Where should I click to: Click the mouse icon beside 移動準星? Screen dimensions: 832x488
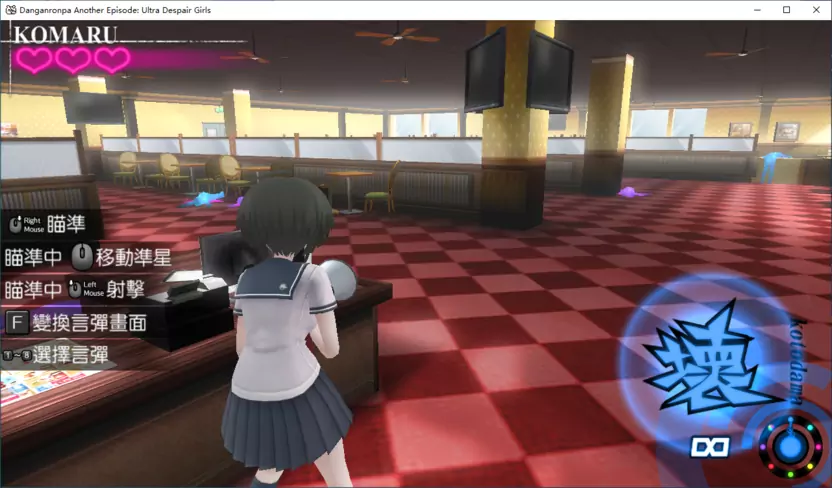tap(82, 257)
